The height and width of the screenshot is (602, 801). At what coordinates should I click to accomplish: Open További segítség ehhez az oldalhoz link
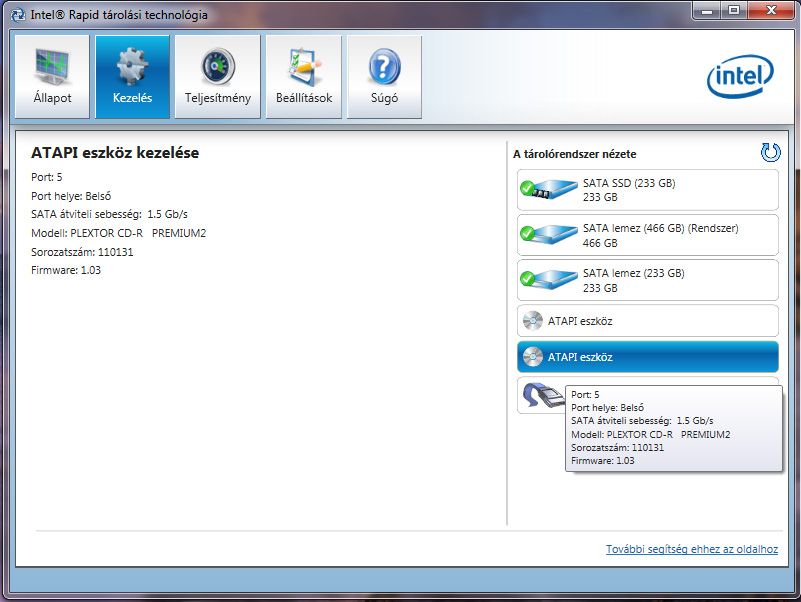pyautogui.click(x=692, y=549)
